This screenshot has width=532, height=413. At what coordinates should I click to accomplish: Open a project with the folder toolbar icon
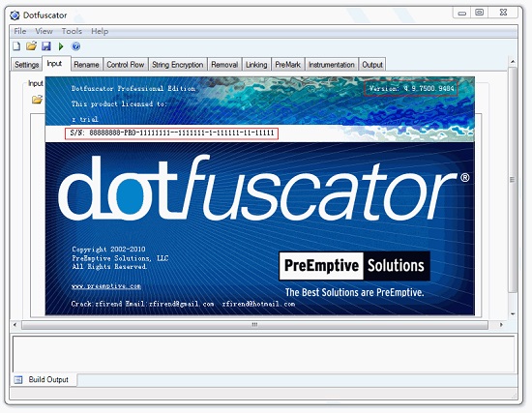point(31,46)
